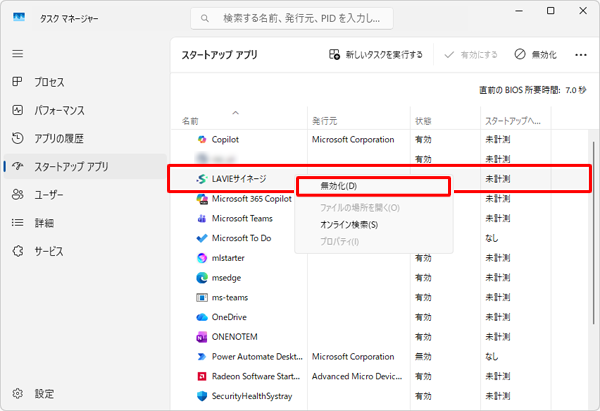The image size is (600, 411).
Task: Click the SecurityHealthSystray shield icon
Action: [202, 396]
